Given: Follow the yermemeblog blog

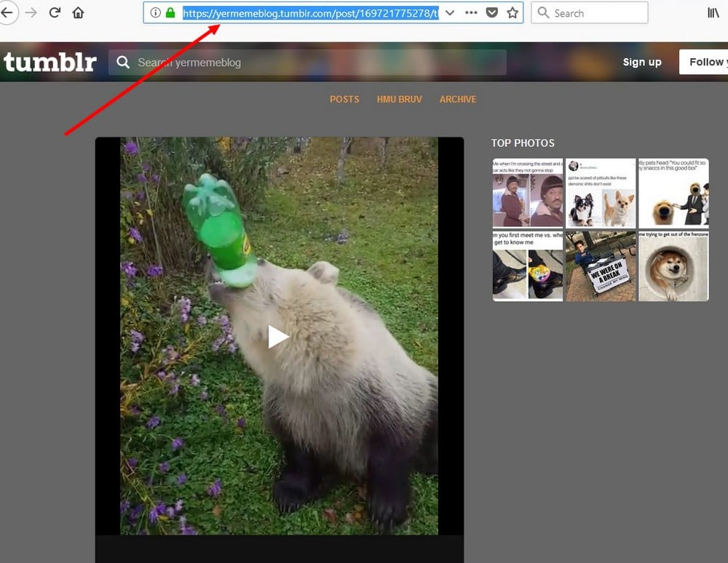Looking at the screenshot, I should point(704,62).
